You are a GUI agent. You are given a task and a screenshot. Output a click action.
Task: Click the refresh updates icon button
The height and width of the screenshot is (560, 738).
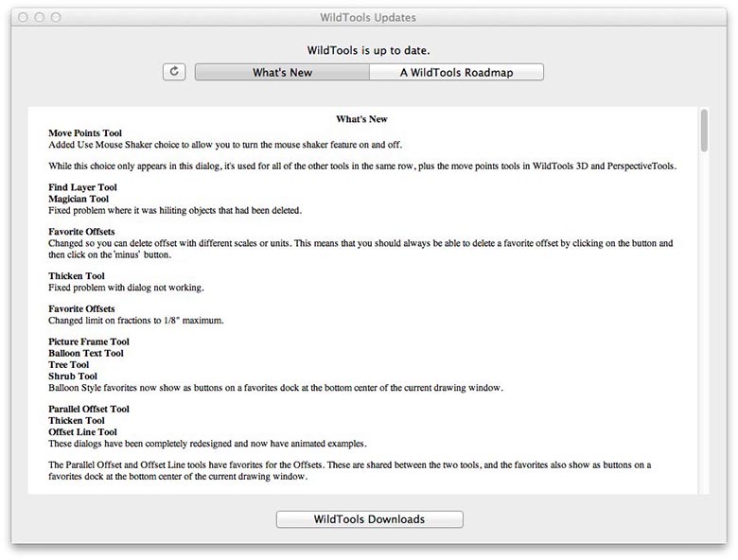174,72
